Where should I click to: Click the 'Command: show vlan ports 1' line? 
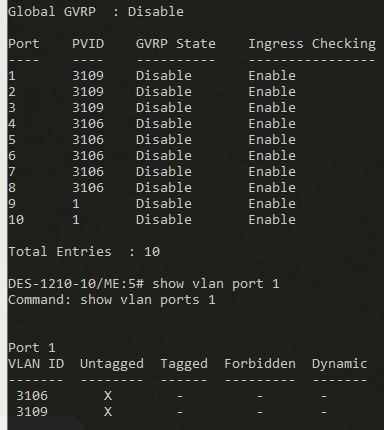[x=112, y=300]
